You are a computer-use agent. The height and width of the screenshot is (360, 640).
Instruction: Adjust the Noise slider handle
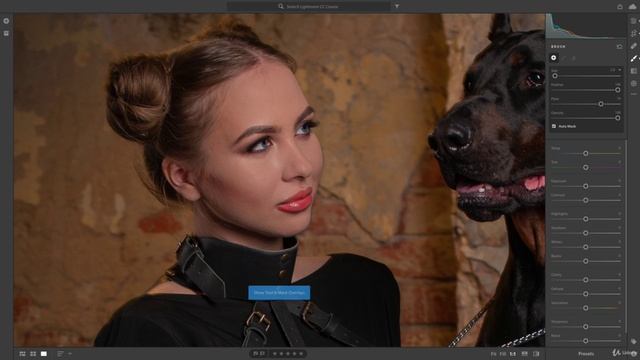pyautogui.click(x=586, y=340)
